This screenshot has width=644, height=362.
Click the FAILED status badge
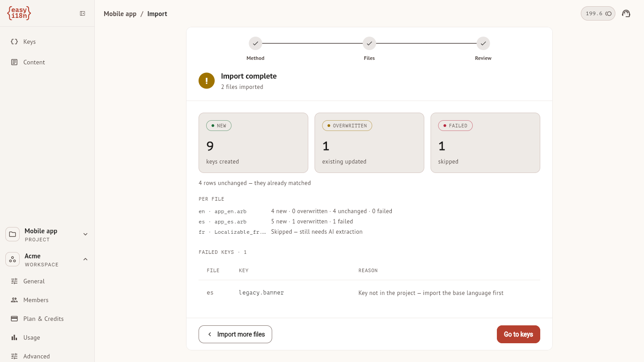click(455, 126)
